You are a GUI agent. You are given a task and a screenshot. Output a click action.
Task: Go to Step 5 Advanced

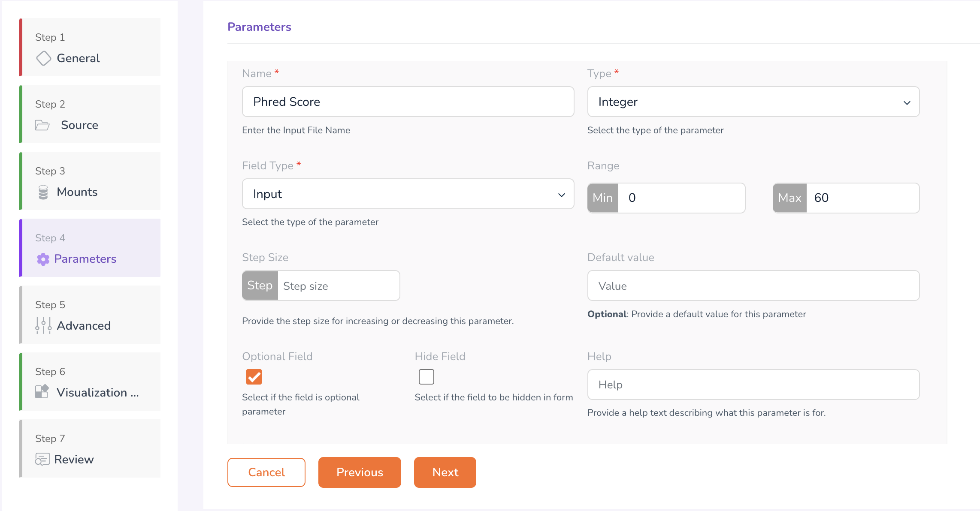click(x=91, y=315)
